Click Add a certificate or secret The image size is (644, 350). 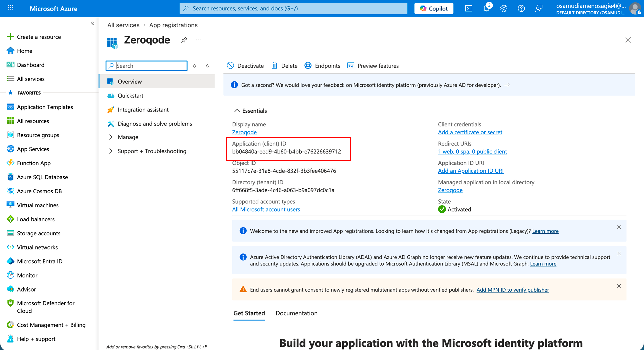coord(470,132)
